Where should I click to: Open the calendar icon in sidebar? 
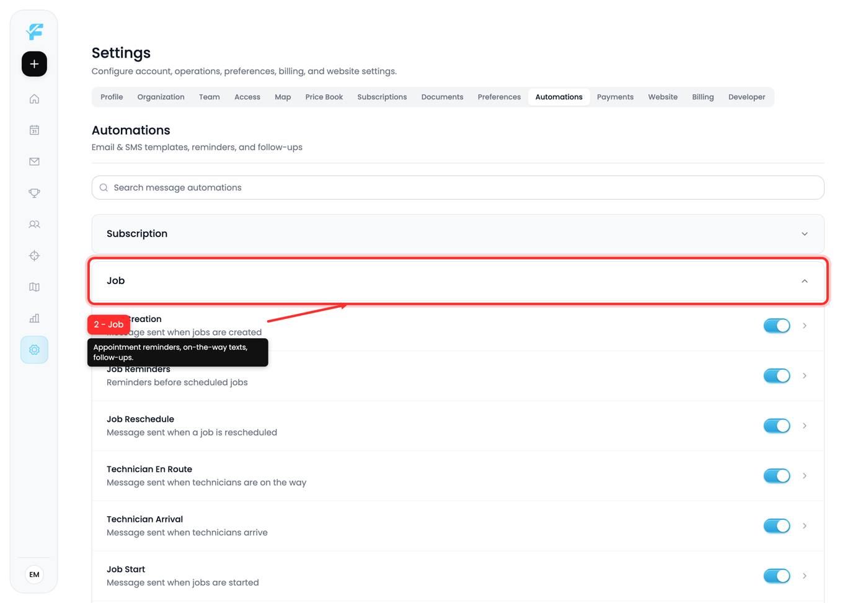(34, 130)
